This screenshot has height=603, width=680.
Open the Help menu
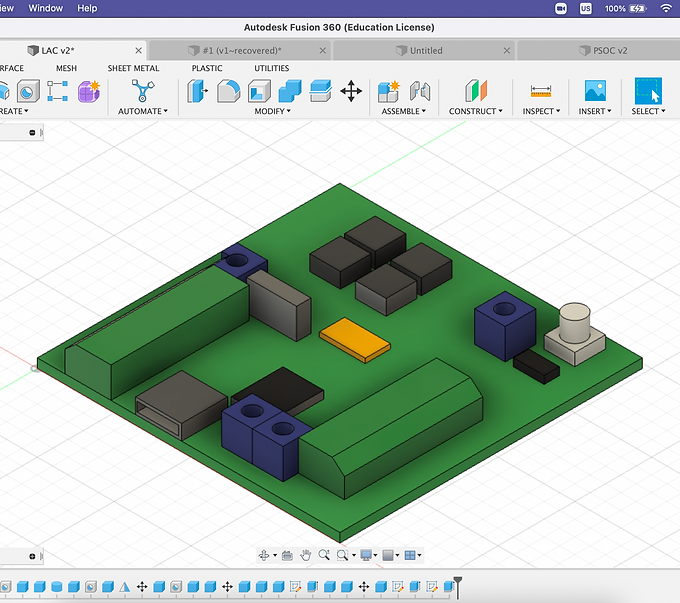click(x=87, y=8)
